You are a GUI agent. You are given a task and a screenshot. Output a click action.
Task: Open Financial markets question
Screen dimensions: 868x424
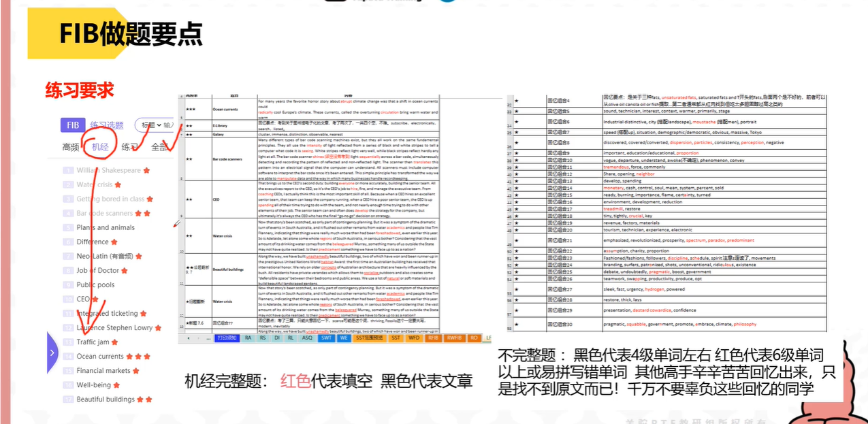[103, 370]
